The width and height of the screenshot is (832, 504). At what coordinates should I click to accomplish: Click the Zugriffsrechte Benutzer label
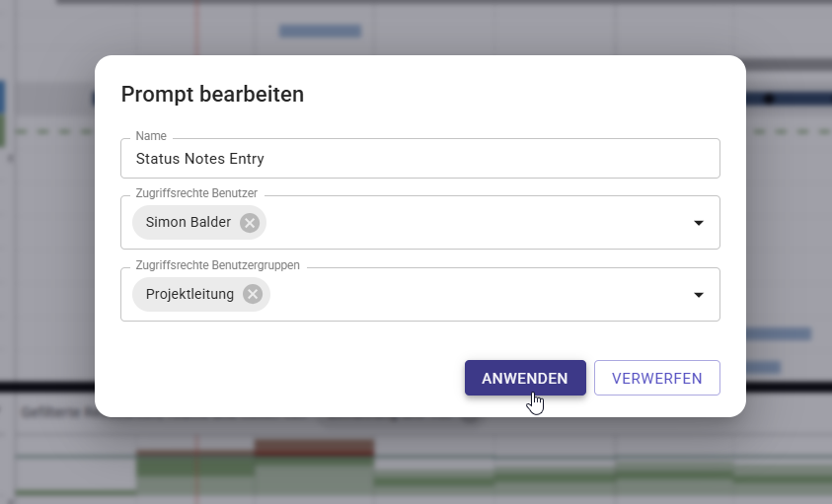[x=195, y=193]
